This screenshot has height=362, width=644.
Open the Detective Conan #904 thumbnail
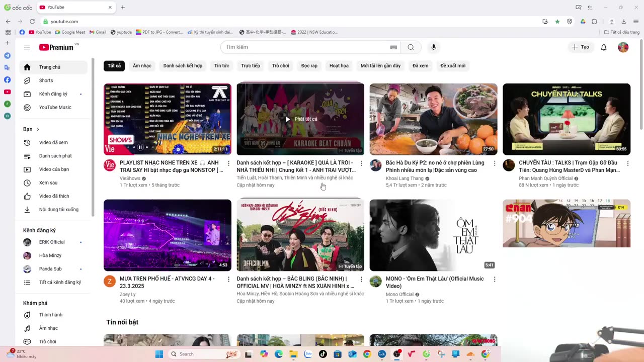tap(567, 223)
